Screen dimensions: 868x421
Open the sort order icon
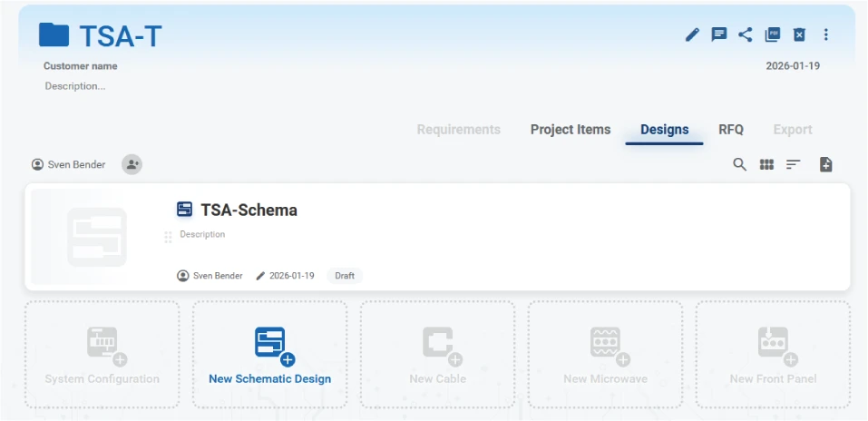point(794,164)
